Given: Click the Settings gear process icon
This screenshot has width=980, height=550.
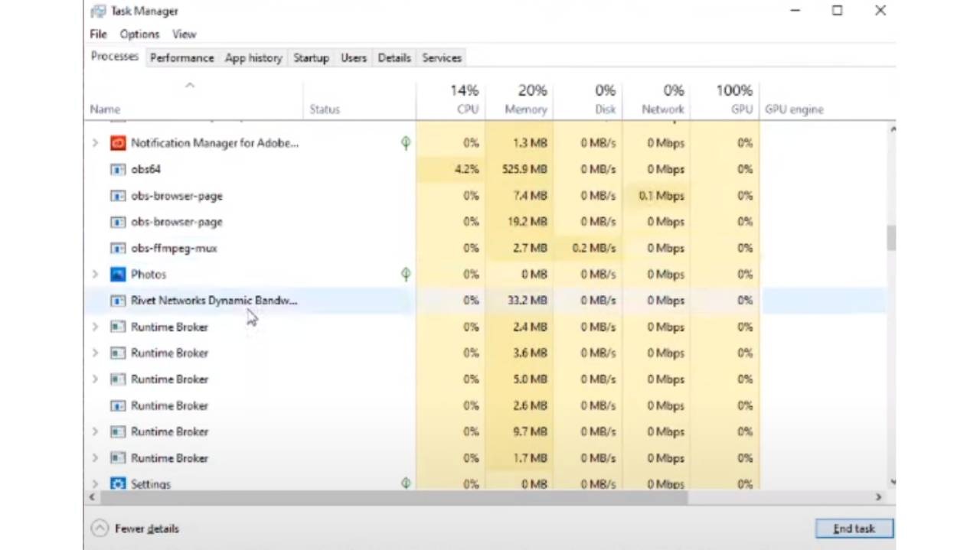Looking at the screenshot, I should coord(117,483).
